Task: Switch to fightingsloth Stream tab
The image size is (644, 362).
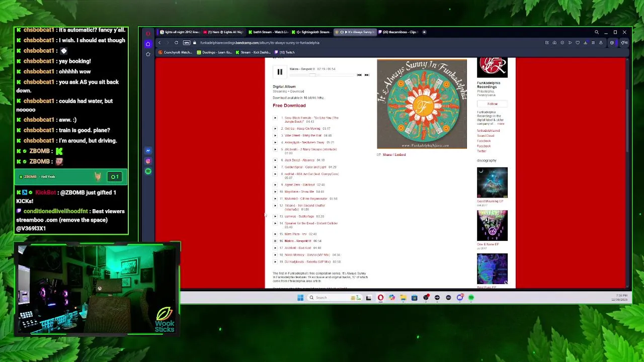Action: click(312, 32)
